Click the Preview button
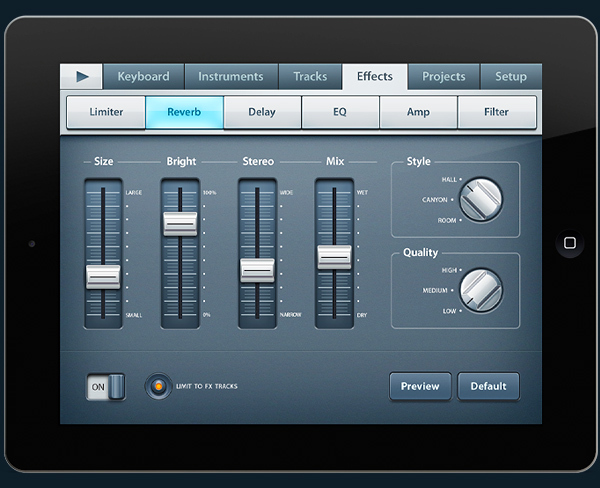The image size is (600, 488). point(420,386)
